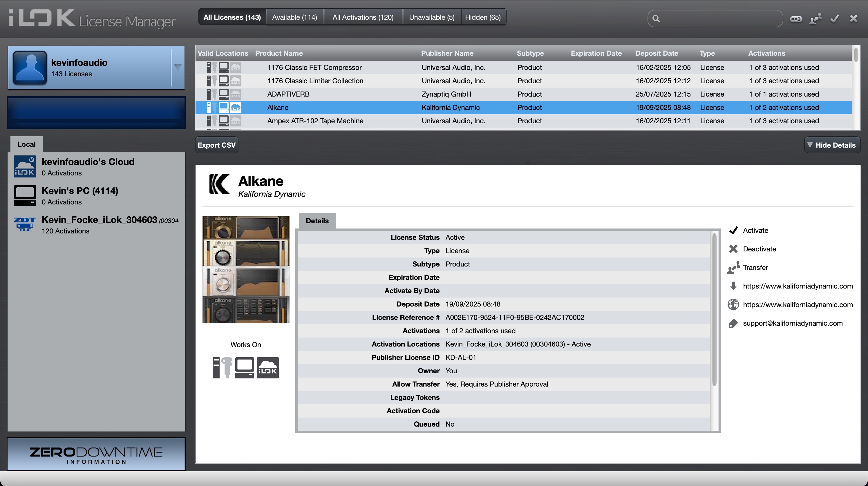The width and height of the screenshot is (868, 486).
Task: Open the Available (114) tab
Action: pos(294,17)
